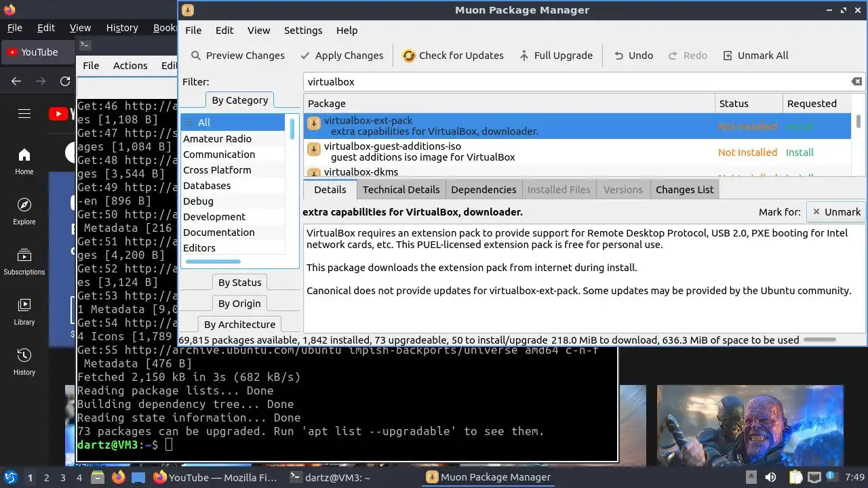This screenshot has height=488, width=868.
Task: Select the Communication category
Action: pyautogui.click(x=233, y=155)
